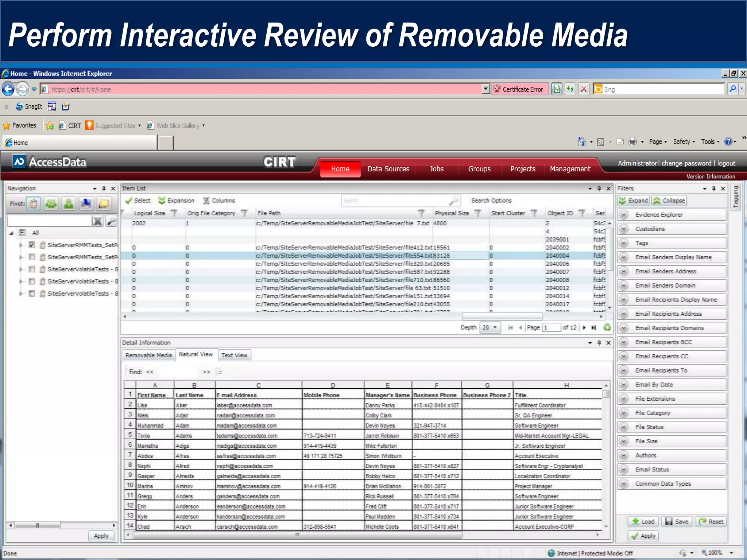Check the second SiteServerRMMTests_SetP checkbox
Screen dimensions: 747x560
32,257
